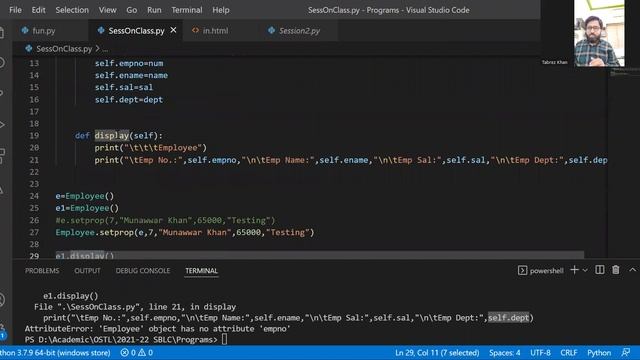The height and width of the screenshot is (360, 640).
Task: Open the Help menu
Action: (220, 10)
